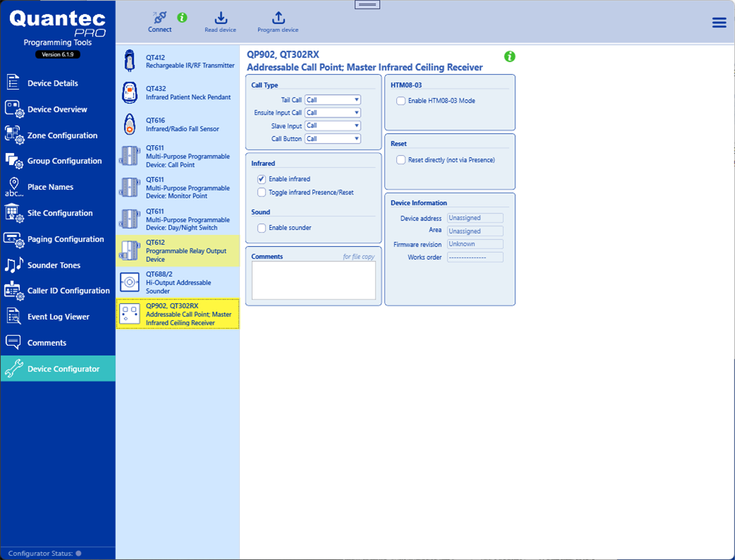Check Toggle infrared Presence/Reset
Screen dimensions: 735x560
point(262,192)
